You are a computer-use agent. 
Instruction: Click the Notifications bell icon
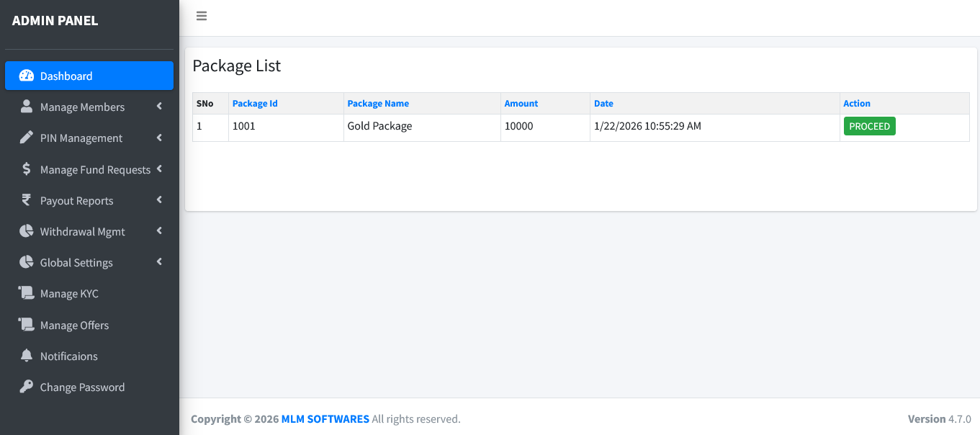point(27,356)
